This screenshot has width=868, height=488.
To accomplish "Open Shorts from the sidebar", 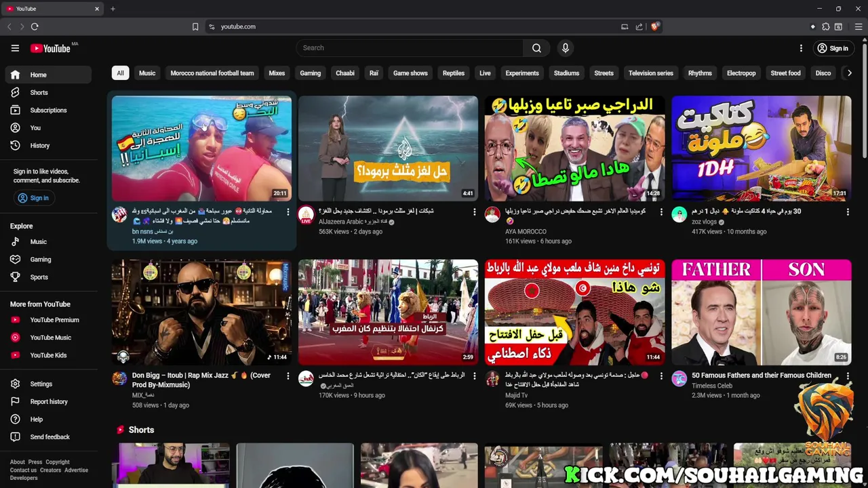I will click(x=48, y=92).
